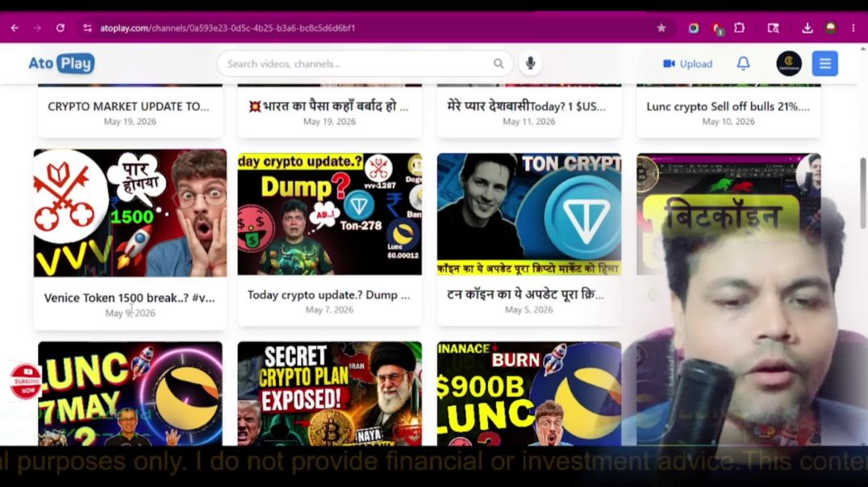The height and width of the screenshot is (487, 868).
Task: Open the browser downloads icon
Action: pyautogui.click(x=807, y=27)
